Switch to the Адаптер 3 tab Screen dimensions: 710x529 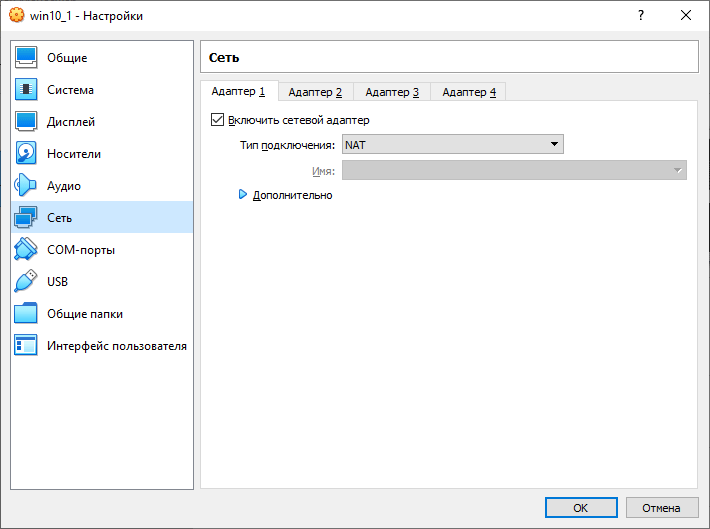click(392, 92)
